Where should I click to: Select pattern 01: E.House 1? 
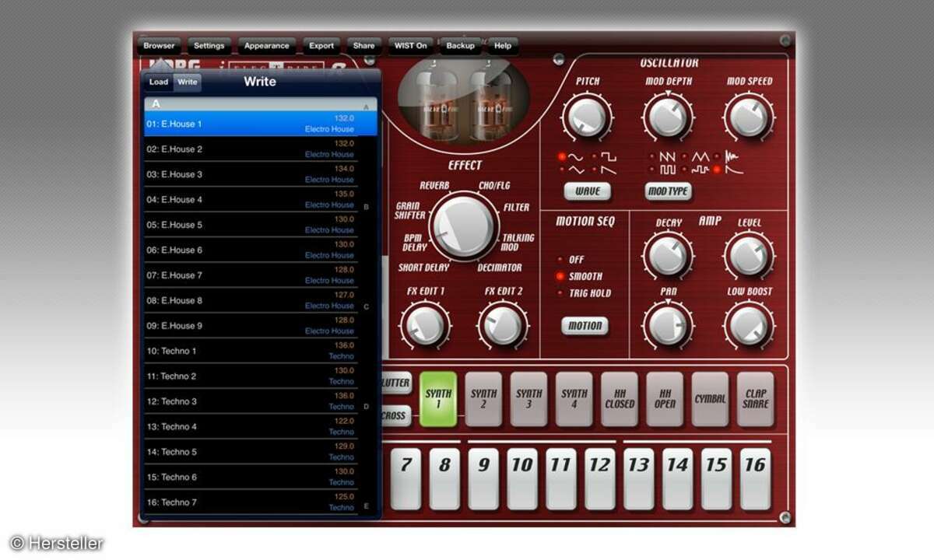click(x=261, y=124)
